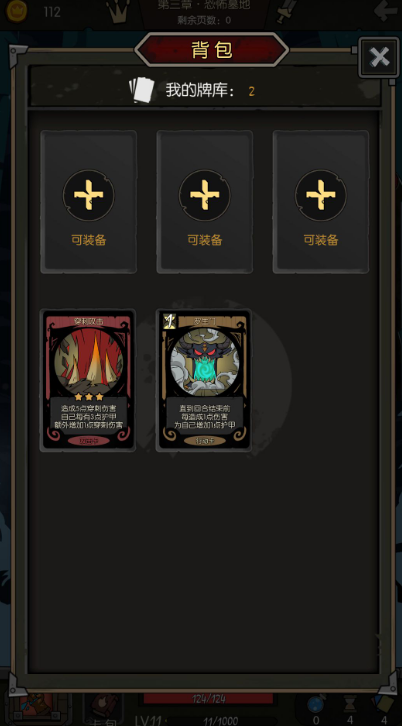Click the back arrow at top right
402x726 pixels.
point(385,11)
